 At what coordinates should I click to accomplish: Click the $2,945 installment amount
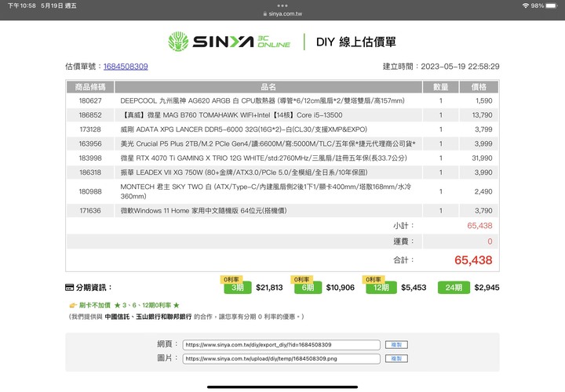pos(487,288)
